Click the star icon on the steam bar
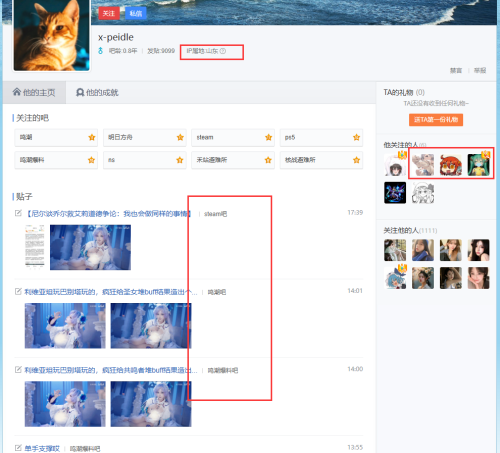The width and height of the screenshot is (500, 453). tap(268, 137)
